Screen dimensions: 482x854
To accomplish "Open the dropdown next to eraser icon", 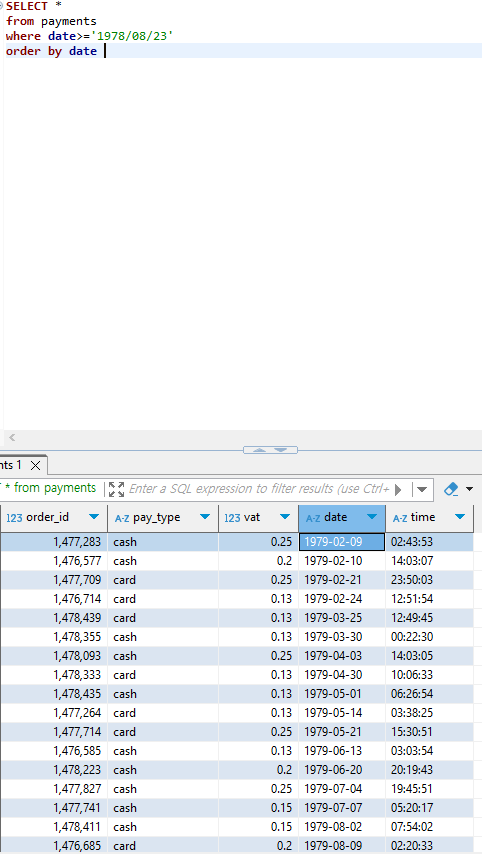I will pyautogui.click(x=469, y=489).
